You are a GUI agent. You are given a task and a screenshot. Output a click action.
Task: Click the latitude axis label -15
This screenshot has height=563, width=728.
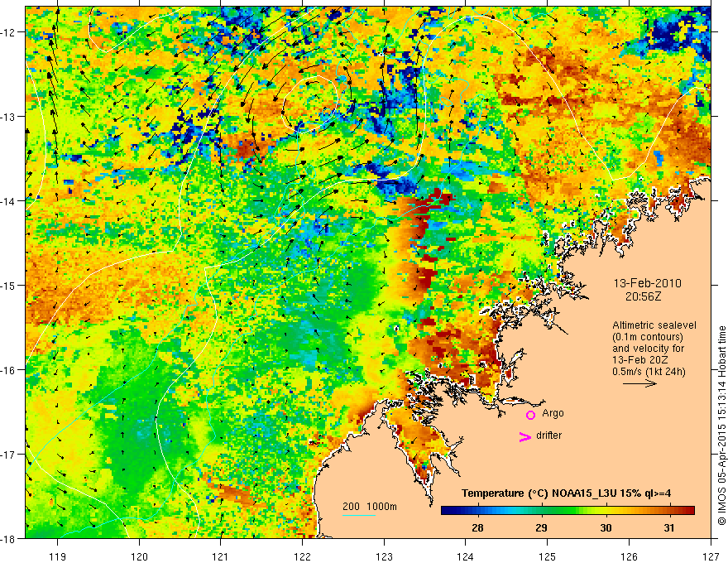8,285
